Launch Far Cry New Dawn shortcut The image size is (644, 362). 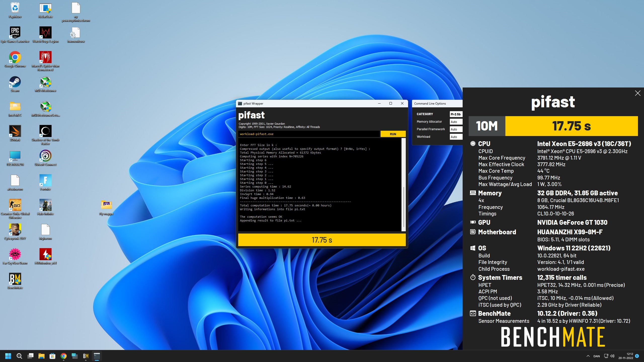tap(15, 256)
